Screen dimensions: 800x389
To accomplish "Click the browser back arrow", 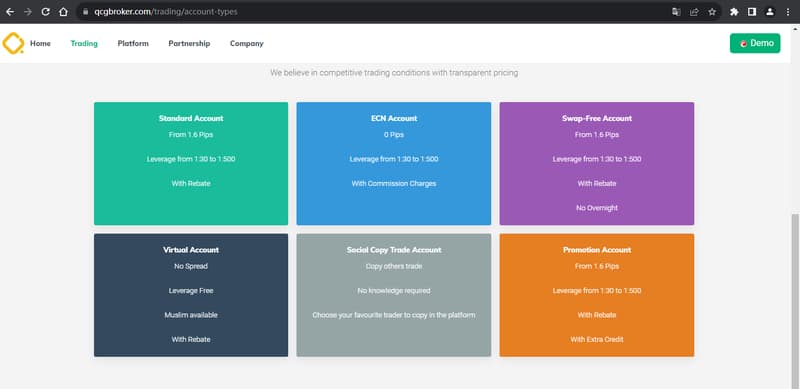I will click(10, 12).
